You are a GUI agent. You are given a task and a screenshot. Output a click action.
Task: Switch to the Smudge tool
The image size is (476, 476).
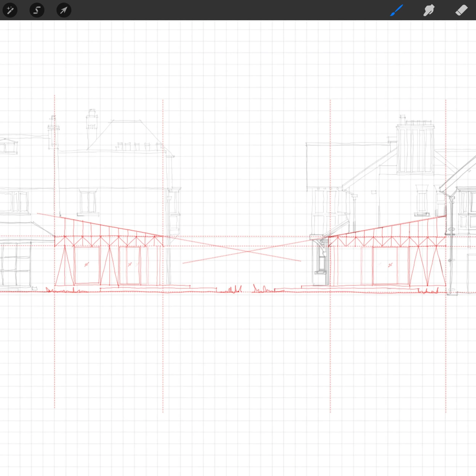click(429, 10)
